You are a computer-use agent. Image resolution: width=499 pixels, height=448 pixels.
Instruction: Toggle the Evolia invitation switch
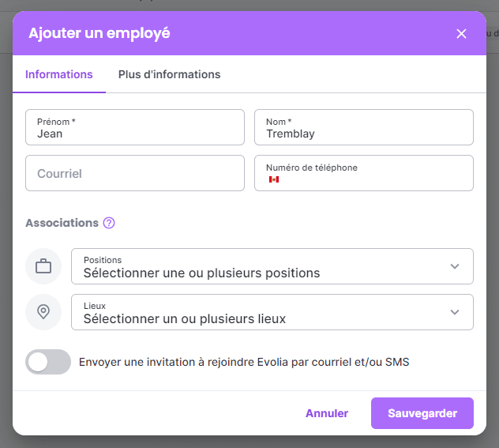tap(48, 363)
